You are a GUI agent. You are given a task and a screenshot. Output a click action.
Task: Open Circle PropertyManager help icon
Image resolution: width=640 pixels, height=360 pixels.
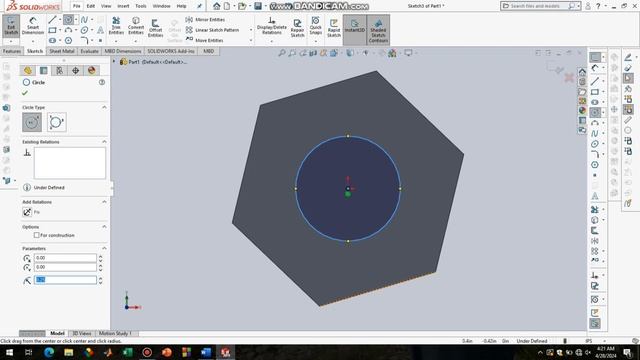[x=102, y=82]
